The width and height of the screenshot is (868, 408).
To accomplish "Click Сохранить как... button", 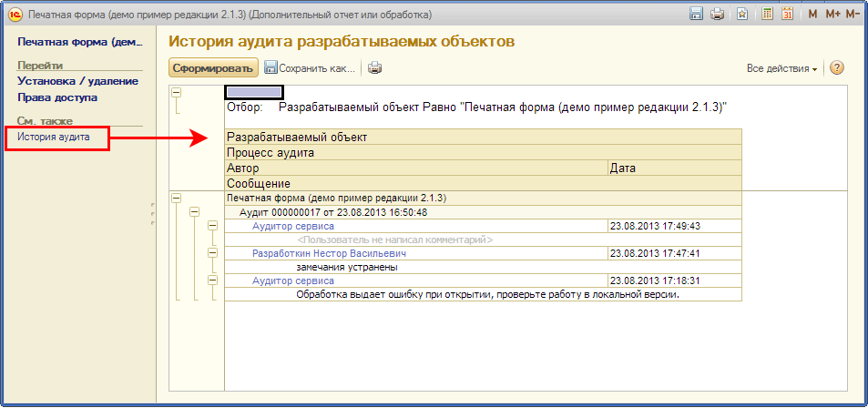I will point(310,68).
